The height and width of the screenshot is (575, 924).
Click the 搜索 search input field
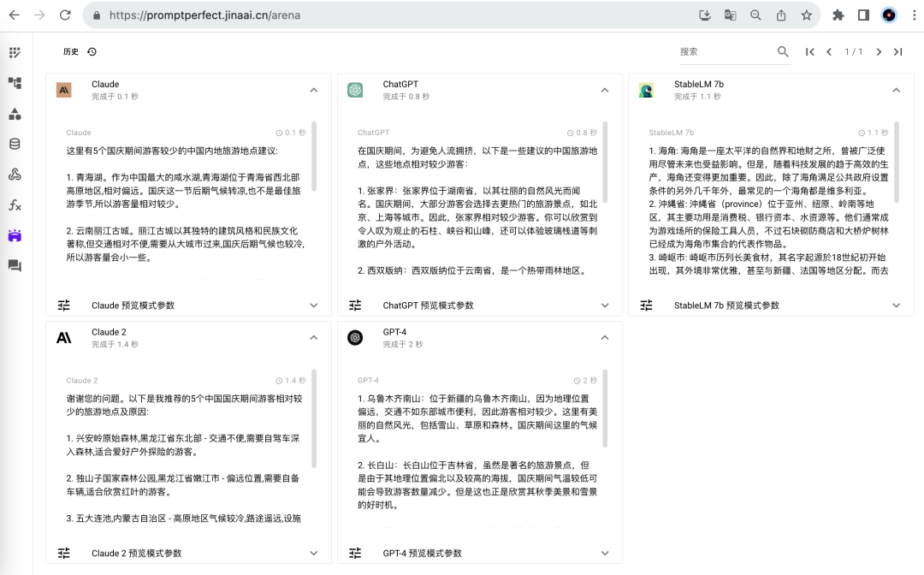pyautogui.click(x=723, y=52)
